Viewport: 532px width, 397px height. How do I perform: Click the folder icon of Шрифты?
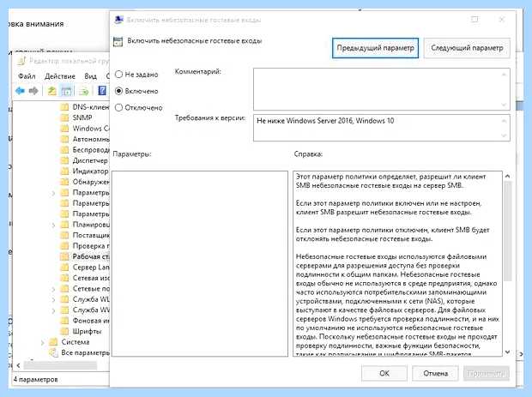[64, 331]
